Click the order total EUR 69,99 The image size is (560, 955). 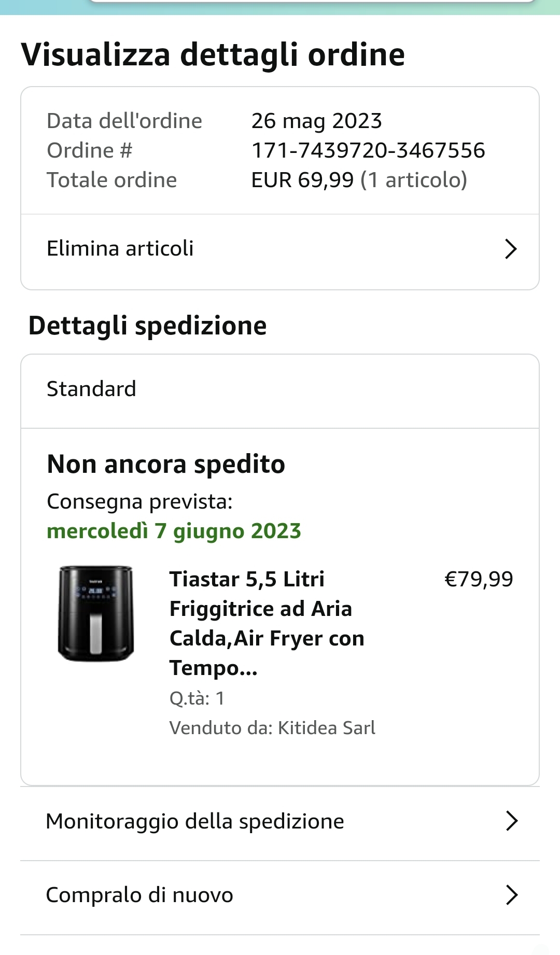pyautogui.click(x=302, y=180)
